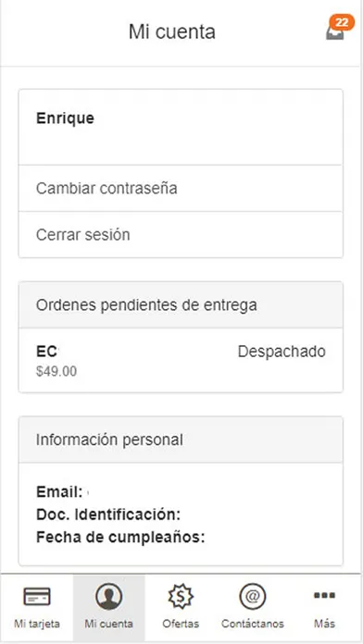Switch to the Mi tarjeta tab label
The width and height of the screenshot is (363, 644).
(x=37, y=624)
